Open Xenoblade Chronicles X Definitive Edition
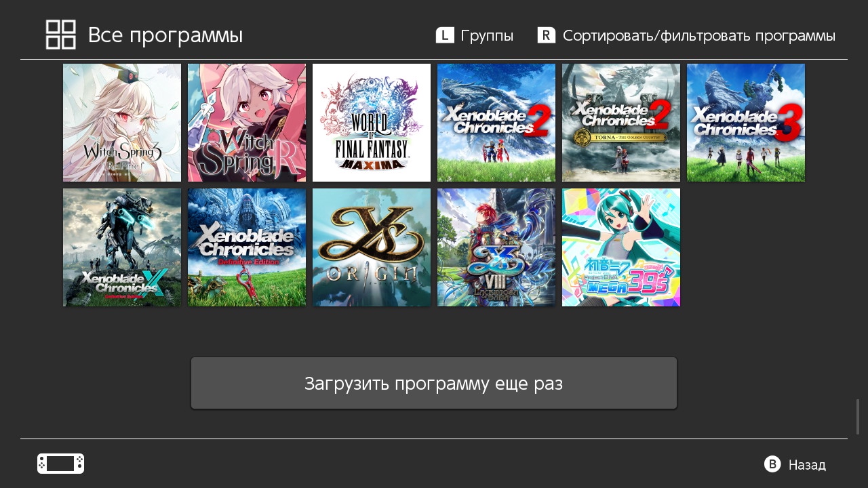This screenshot has width=868, height=488. [122, 247]
